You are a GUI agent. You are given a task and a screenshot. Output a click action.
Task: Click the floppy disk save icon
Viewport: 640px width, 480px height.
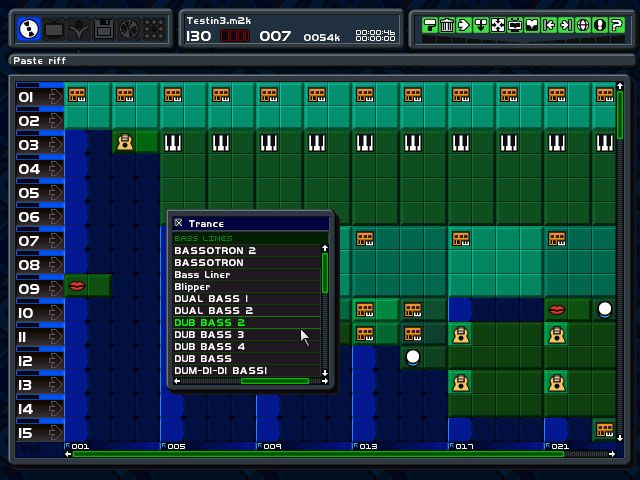(103, 29)
